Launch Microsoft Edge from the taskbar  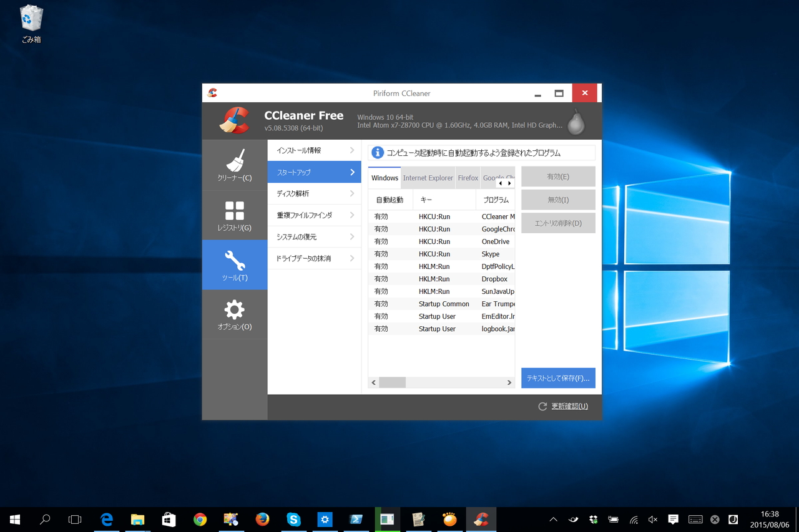(106, 520)
